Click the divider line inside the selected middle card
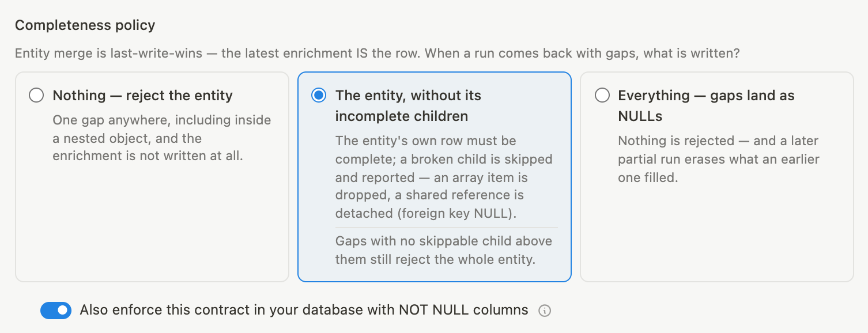868x333 pixels. pos(447,228)
